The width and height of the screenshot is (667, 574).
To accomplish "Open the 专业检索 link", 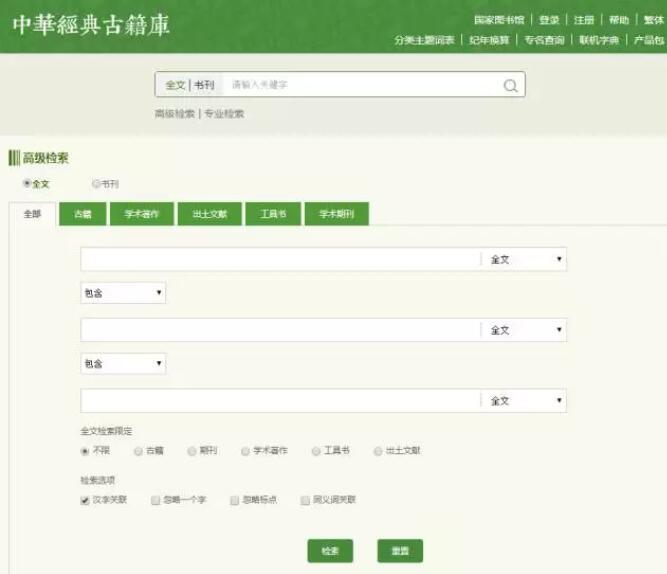I will [x=224, y=114].
